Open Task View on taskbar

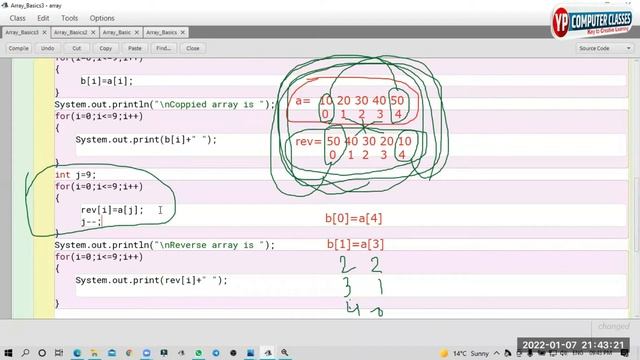[x=59, y=353]
